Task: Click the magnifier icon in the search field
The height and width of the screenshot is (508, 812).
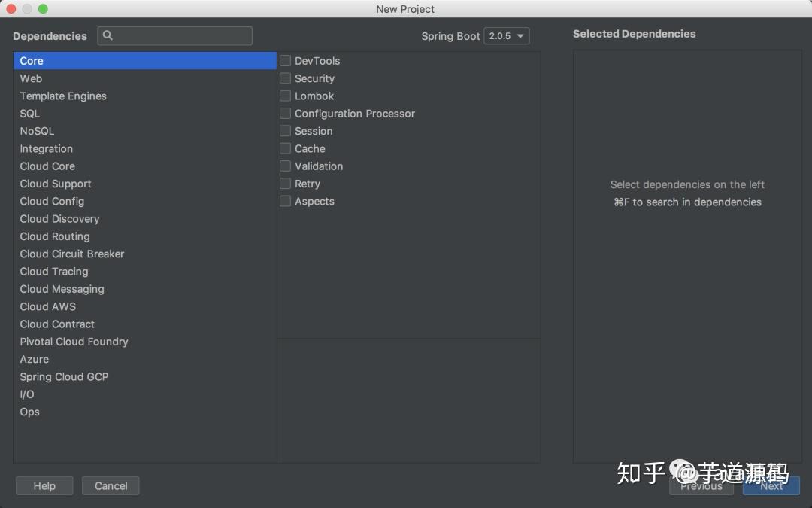Action: pos(107,35)
